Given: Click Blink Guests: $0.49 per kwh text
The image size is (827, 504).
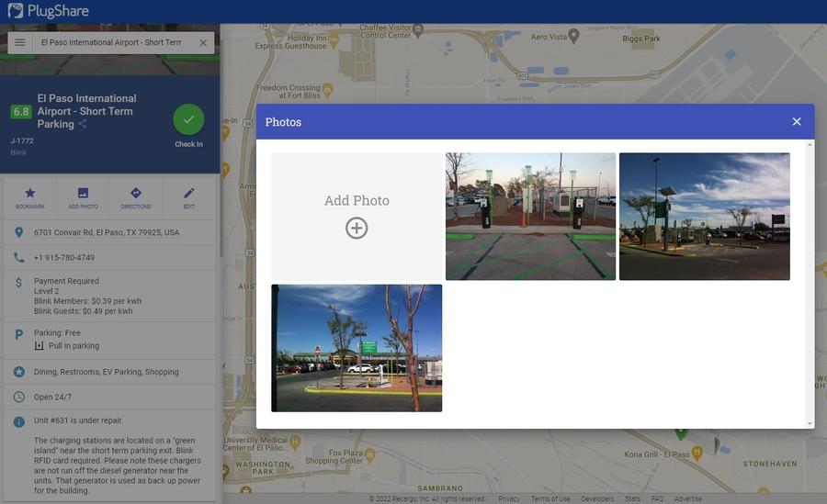Looking at the screenshot, I should click(84, 311).
